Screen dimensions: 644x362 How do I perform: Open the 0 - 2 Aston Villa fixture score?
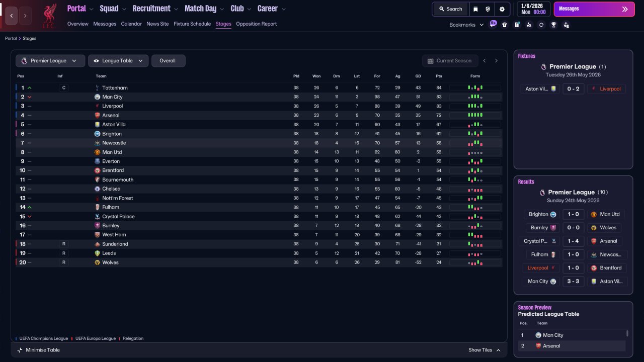click(x=573, y=89)
